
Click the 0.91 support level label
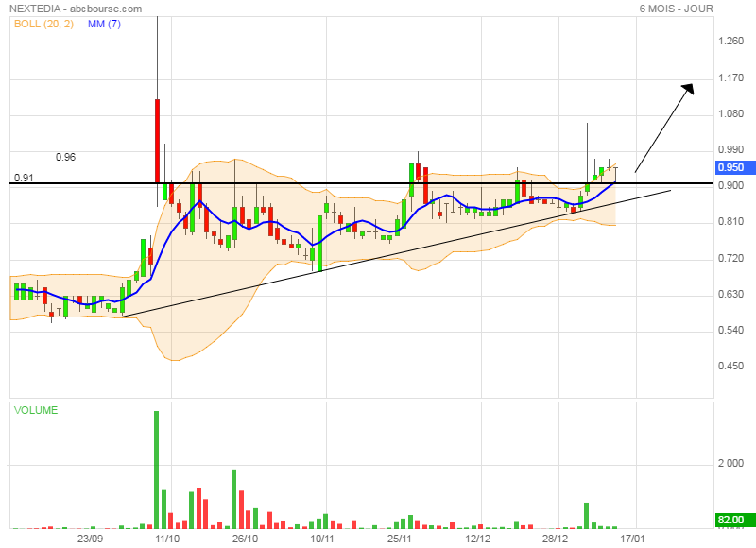[24, 178]
